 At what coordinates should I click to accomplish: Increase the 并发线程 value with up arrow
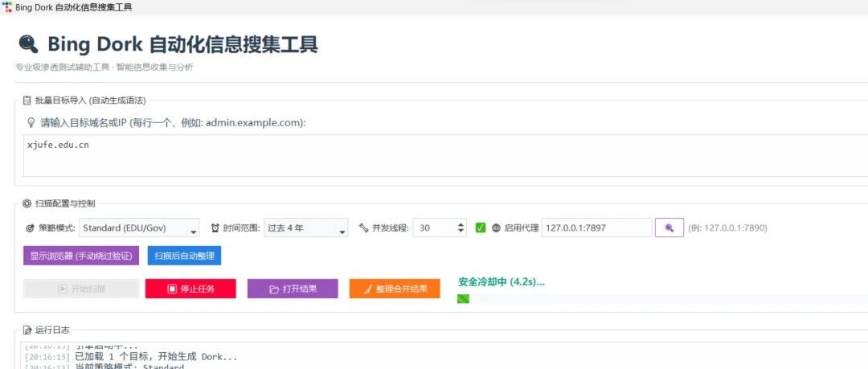click(x=461, y=224)
